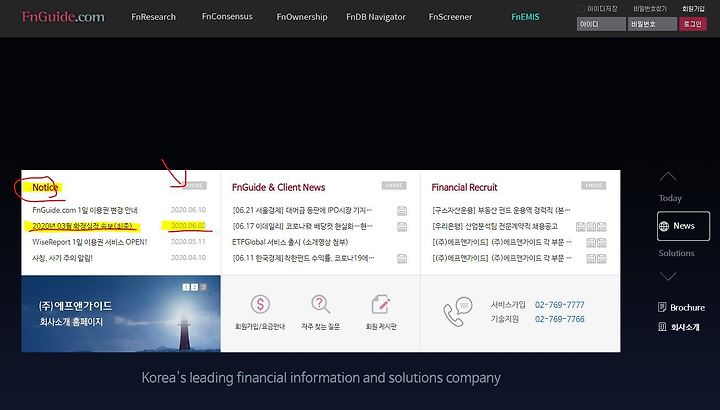720x410 pixels.
Task: Click the up chevron above Today
Action: click(668, 176)
